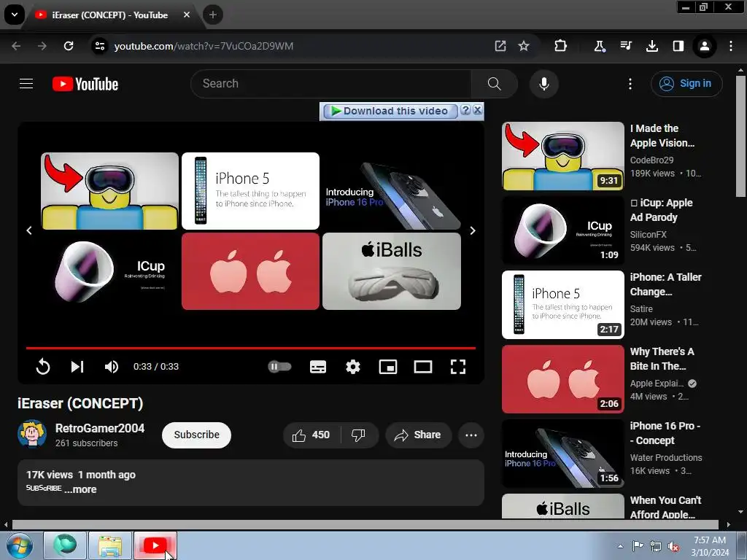Image resolution: width=747 pixels, height=560 pixels.
Task: Open a new browser tab
Action: (x=213, y=15)
